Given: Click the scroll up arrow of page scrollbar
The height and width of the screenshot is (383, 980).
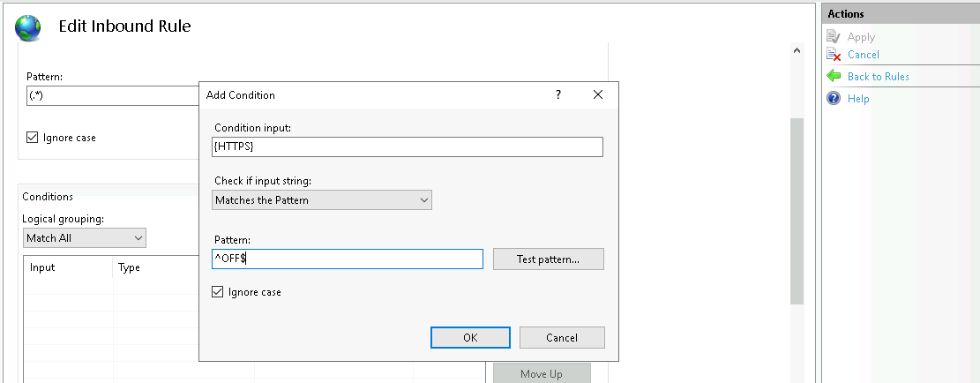Looking at the screenshot, I should [797, 52].
